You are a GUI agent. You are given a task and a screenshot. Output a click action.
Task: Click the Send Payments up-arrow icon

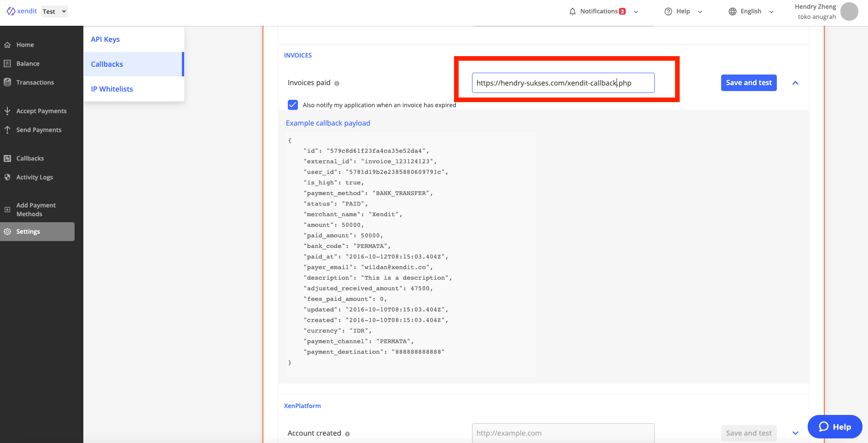click(7, 130)
